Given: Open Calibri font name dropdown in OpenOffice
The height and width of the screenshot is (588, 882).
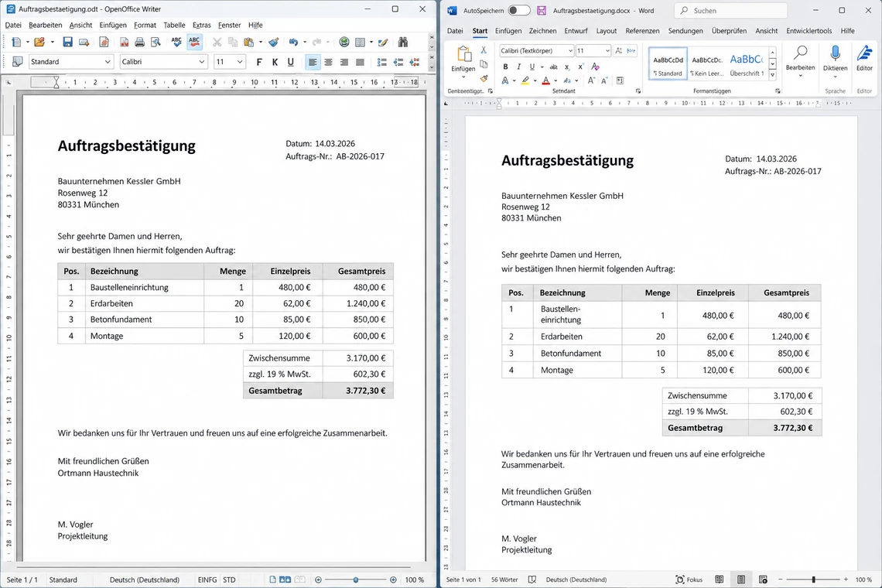Looking at the screenshot, I should click(x=201, y=62).
